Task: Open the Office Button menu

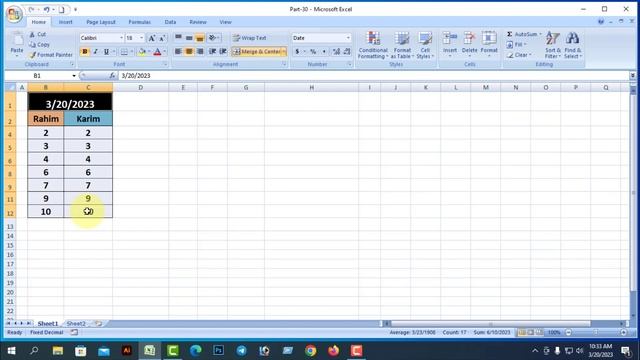Action: pos(14,14)
